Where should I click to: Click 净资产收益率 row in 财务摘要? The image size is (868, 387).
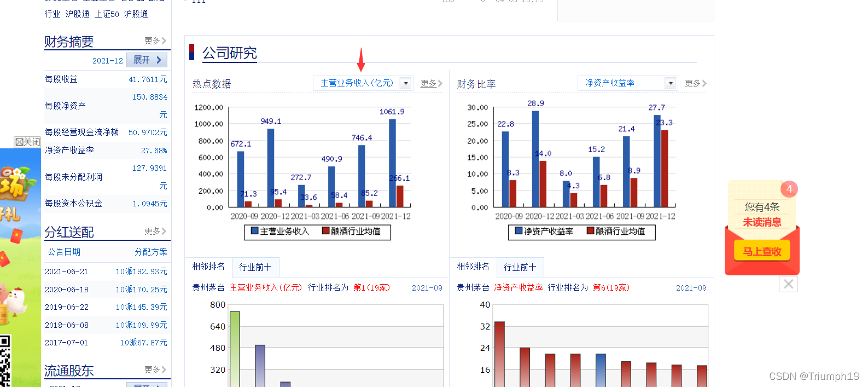point(106,151)
